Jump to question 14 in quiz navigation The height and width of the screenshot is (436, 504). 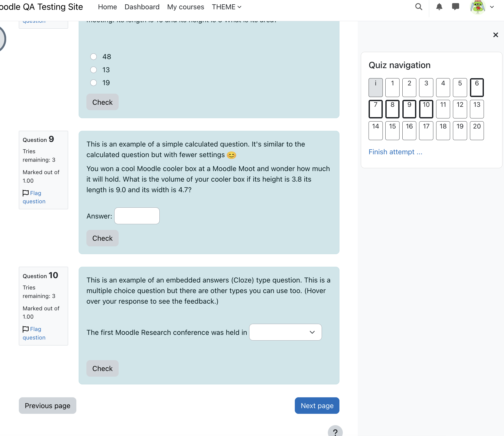(376, 131)
